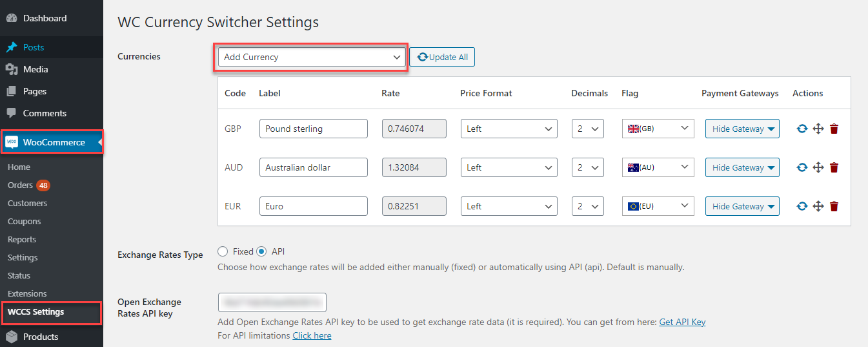Screen dimensions: 868x347
Task: Click the Update All button
Action: 442,57
